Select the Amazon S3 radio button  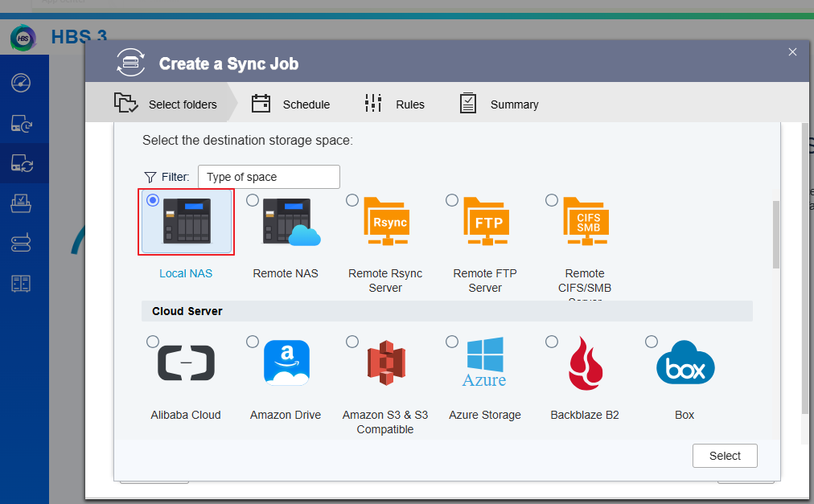(x=352, y=342)
